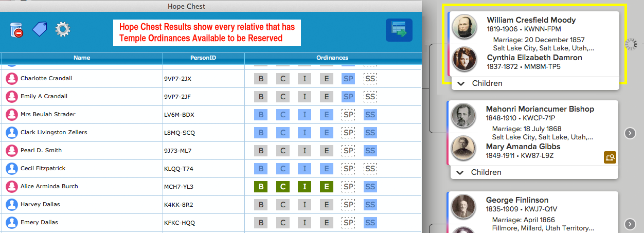Click record hint icon on Mary Amanda Gibbs
This screenshot has height=233, width=644.
click(x=610, y=158)
